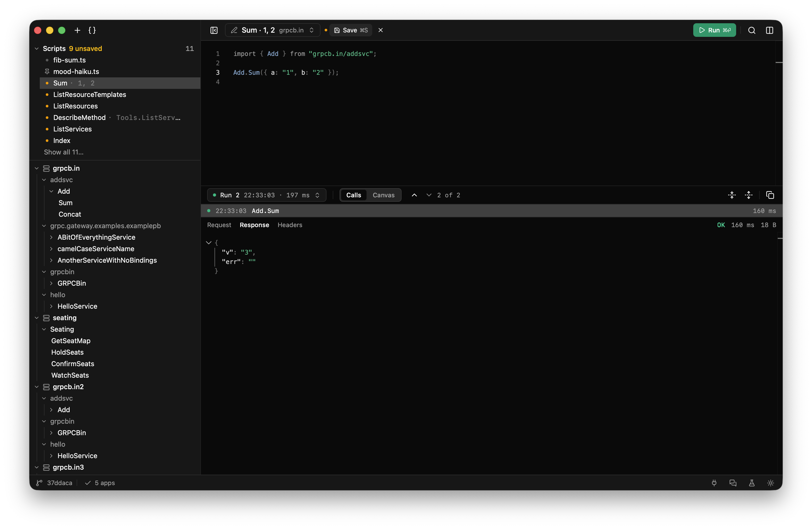
Task: Select Concat method under Add
Action: click(x=70, y=214)
